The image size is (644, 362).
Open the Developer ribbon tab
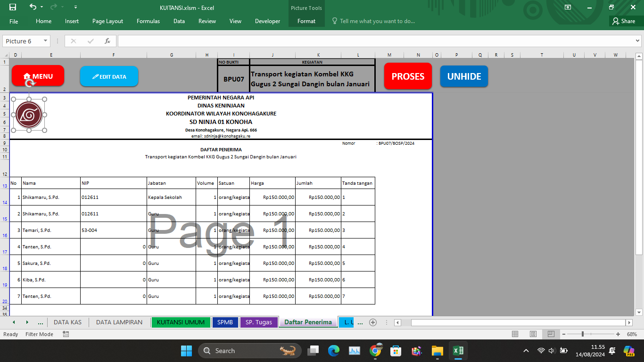(267, 21)
